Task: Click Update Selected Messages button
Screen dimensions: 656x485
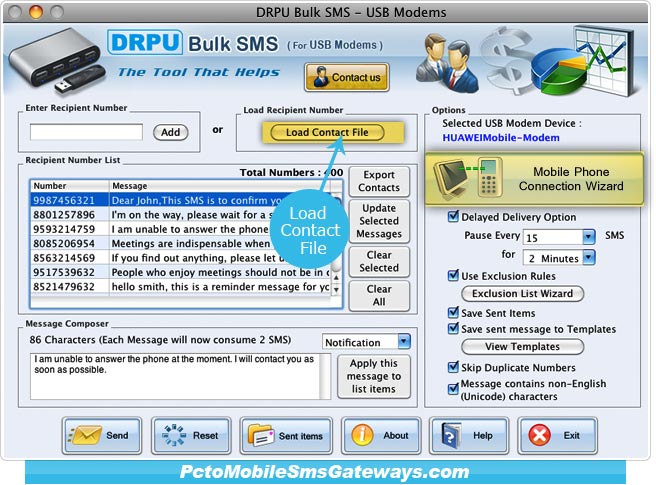Action: coord(379,221)
